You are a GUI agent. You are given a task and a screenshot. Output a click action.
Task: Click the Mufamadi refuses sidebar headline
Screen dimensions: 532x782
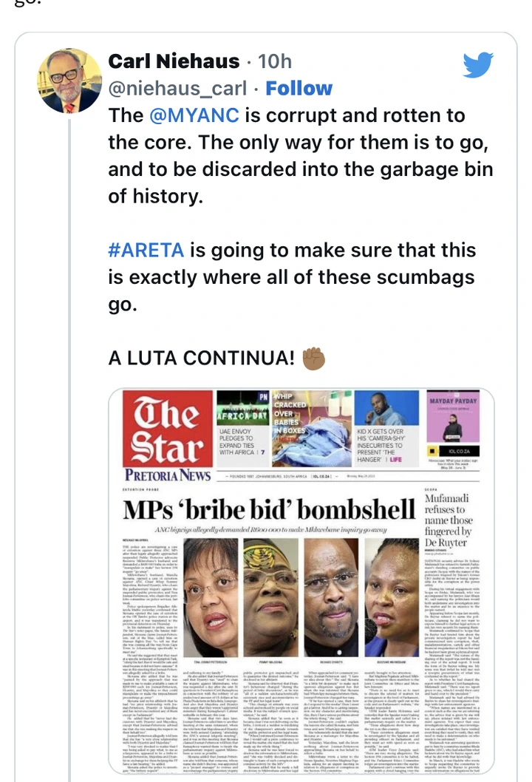click(x=449, y=520)
